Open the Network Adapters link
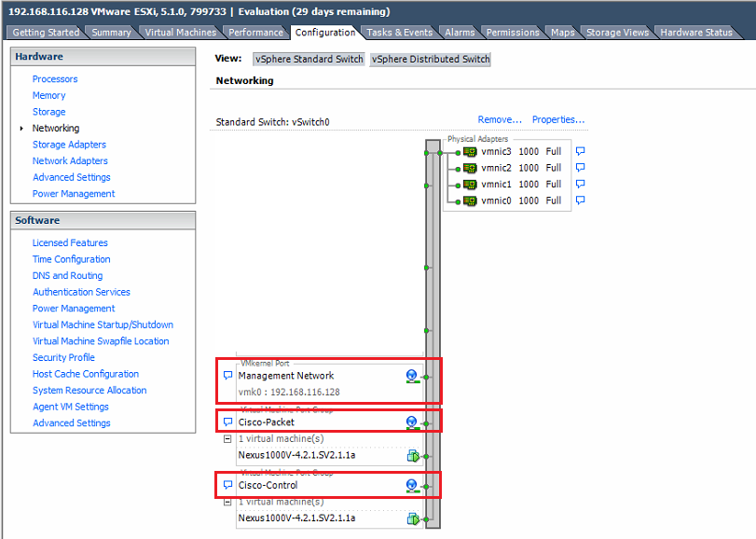 pyautogui.click(x=70, y=161)
